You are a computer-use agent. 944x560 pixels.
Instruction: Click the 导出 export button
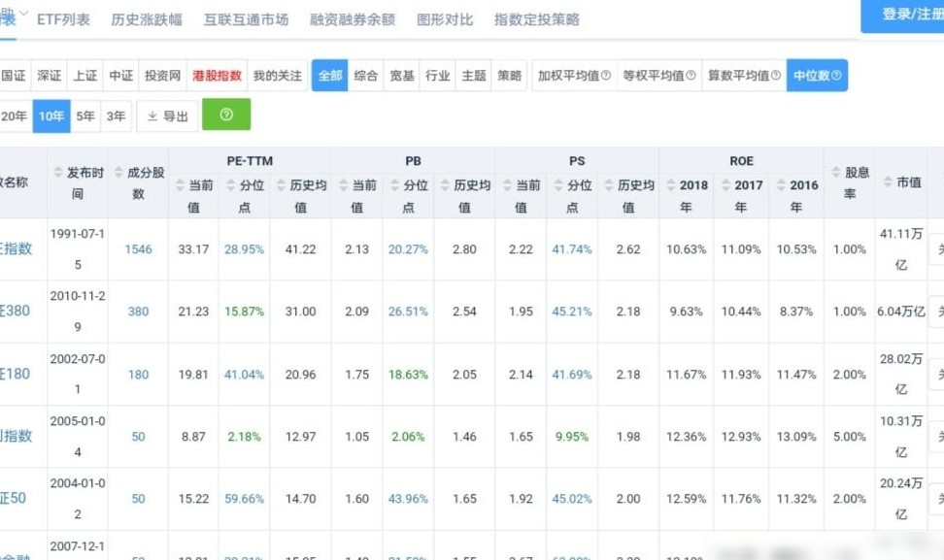coord(167,116)
